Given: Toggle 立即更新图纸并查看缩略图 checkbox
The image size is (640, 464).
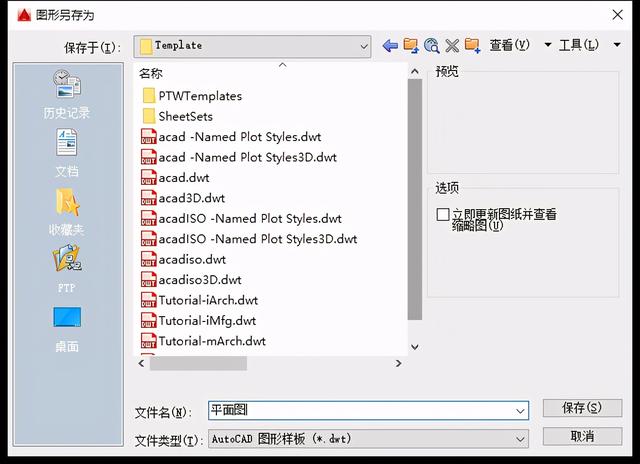Looking at the screenshot, I should tap(443, 214).
